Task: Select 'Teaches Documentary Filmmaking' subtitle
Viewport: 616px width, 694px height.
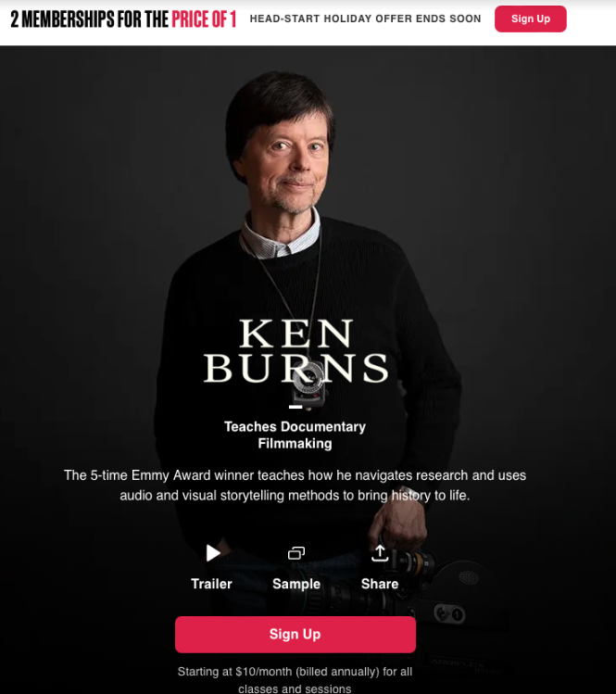Action: pyautogui.click(x=295, y=435)
